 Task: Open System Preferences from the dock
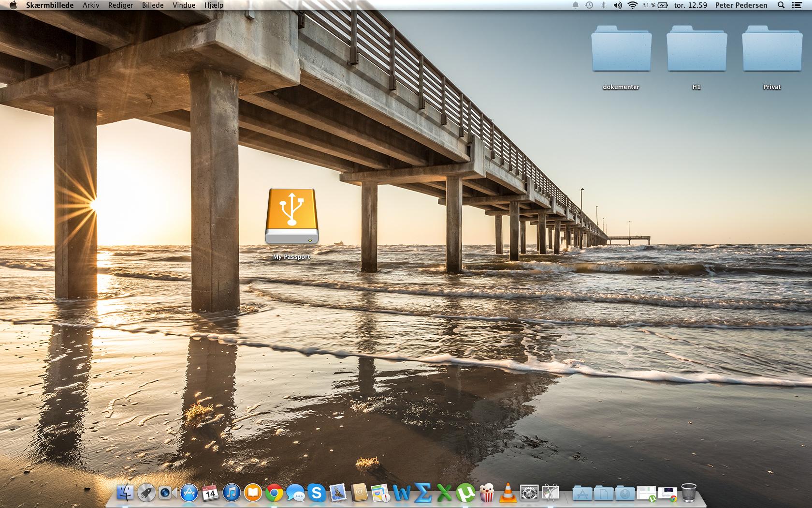pos(529,493)
